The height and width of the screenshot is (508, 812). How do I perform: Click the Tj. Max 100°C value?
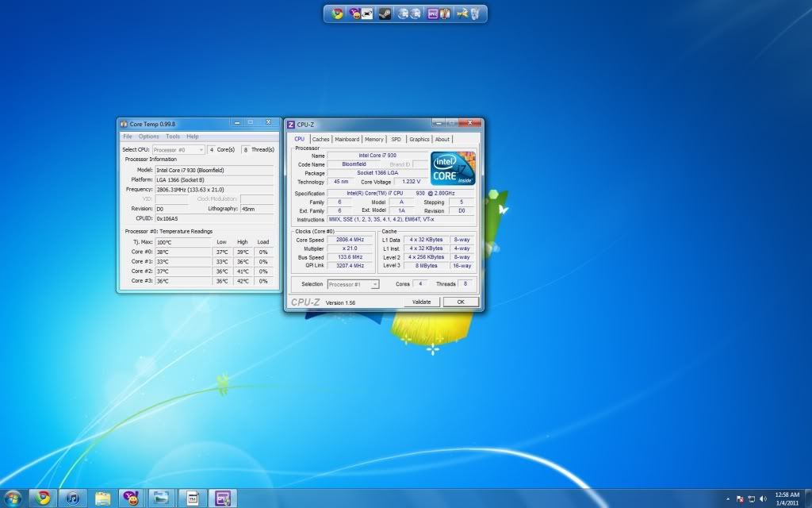183,242
